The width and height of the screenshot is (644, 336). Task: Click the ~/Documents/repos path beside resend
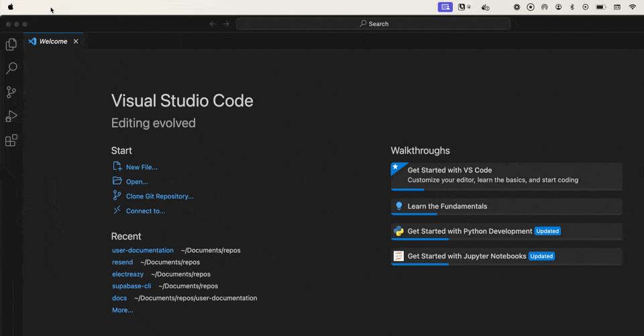click(x=170, y=262)
